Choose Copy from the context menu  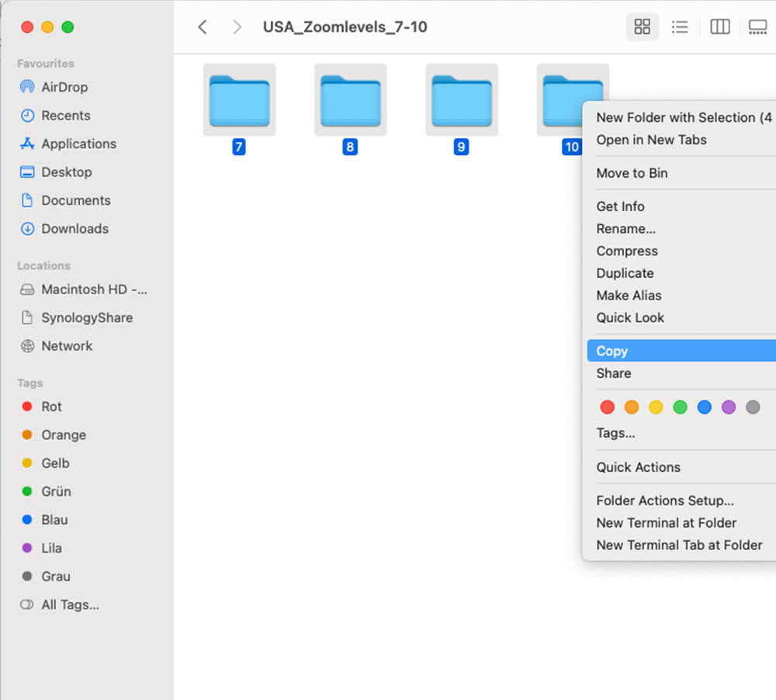[611, 351]
